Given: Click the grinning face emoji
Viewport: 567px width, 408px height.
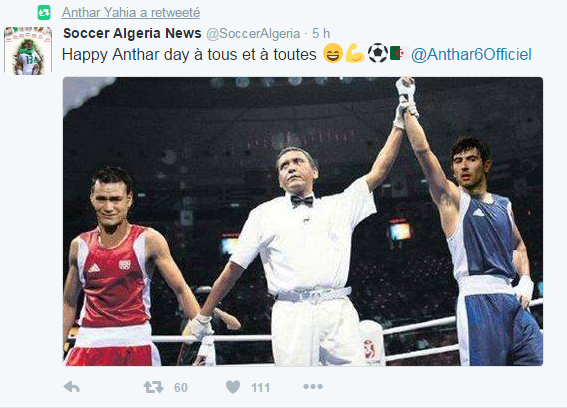Looking at the screenshot, I should click(x=333, y=53).
